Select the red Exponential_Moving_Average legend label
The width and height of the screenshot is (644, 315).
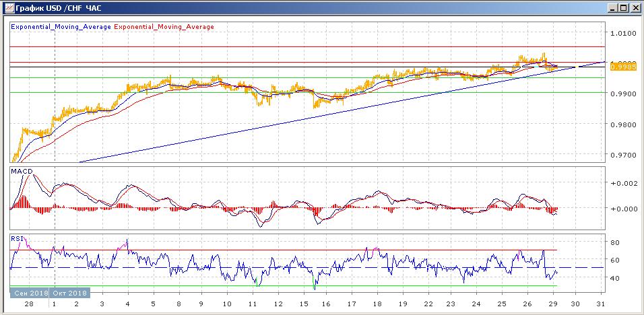[x=164, y=27]
